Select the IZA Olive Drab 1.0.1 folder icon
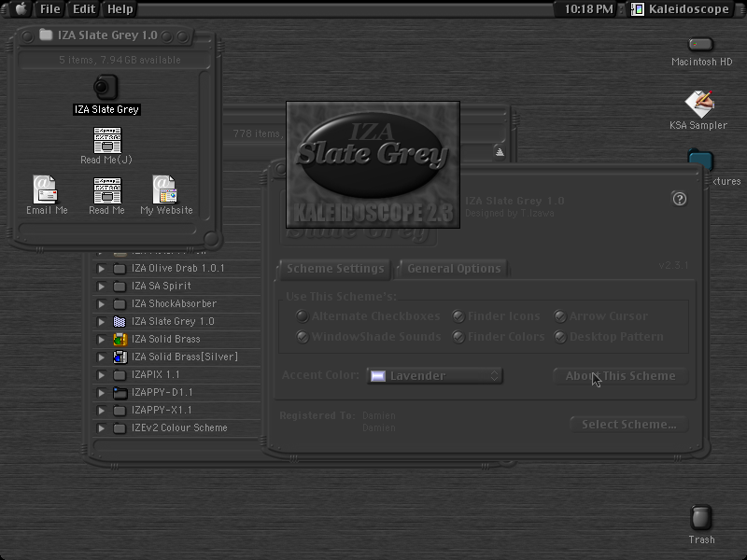 [120, 269]
